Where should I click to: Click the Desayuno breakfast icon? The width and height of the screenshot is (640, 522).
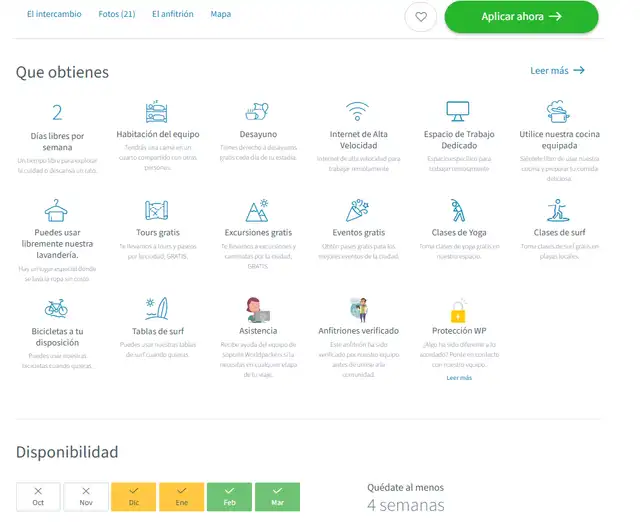(257, 111)
